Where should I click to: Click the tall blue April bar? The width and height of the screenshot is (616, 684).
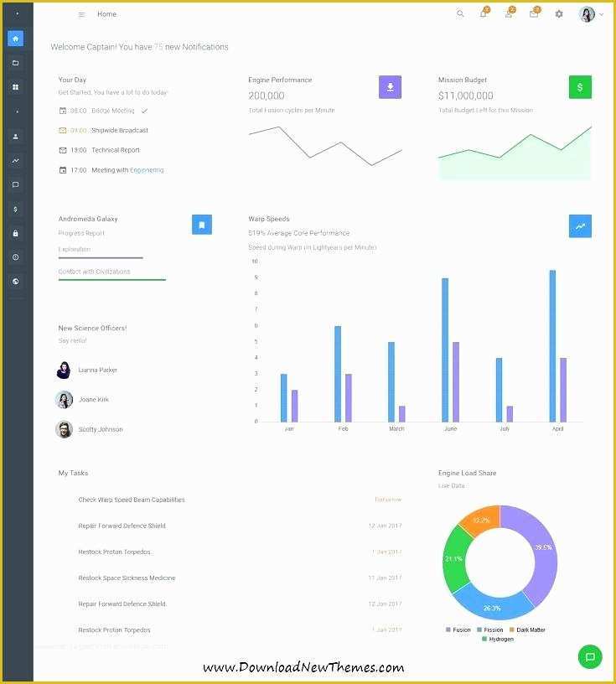coord(552,346)
